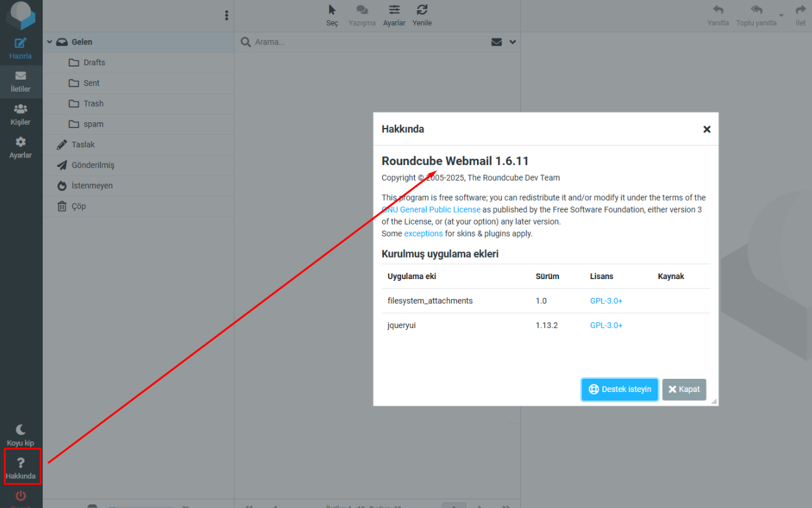Click the Kapat button
The height and width of the screenshot is (508, 812).
[x=684, y=389]
